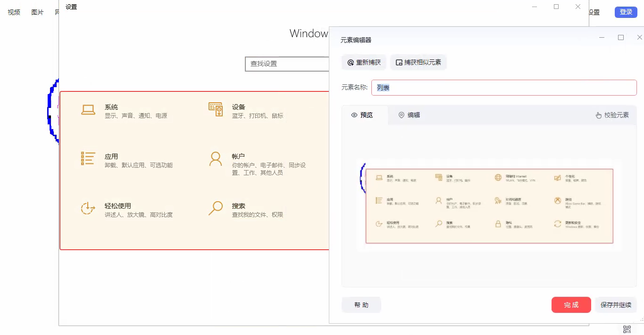This screenshot has width=644, height=335.
Task: Minimize the 元素编辑器 window
Action: click(x=602, y=37)
